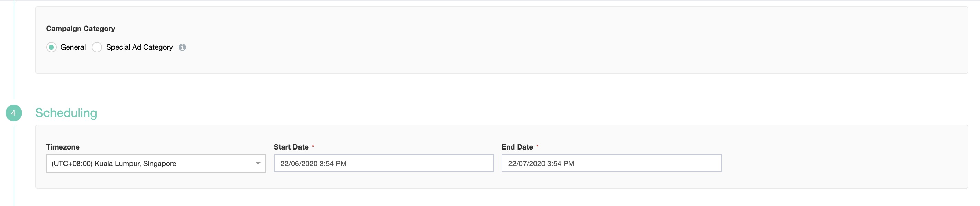Click the vertical step progress line above step 4
Screen dimensions: 980x206
click(14, 49)
